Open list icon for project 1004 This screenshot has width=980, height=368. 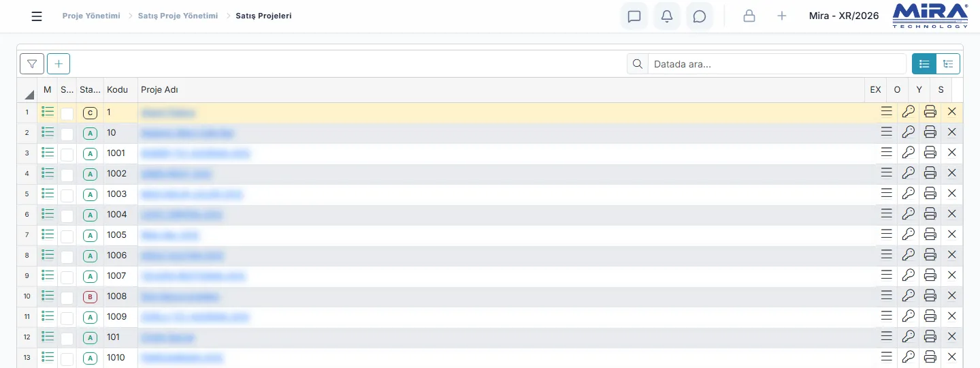coord(48,214)
